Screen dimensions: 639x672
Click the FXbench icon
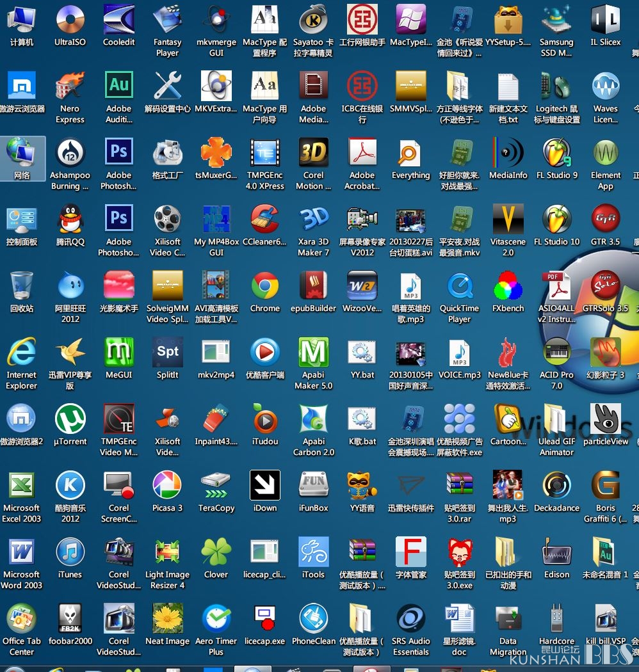pyautogui.click(x=508, y=285)
